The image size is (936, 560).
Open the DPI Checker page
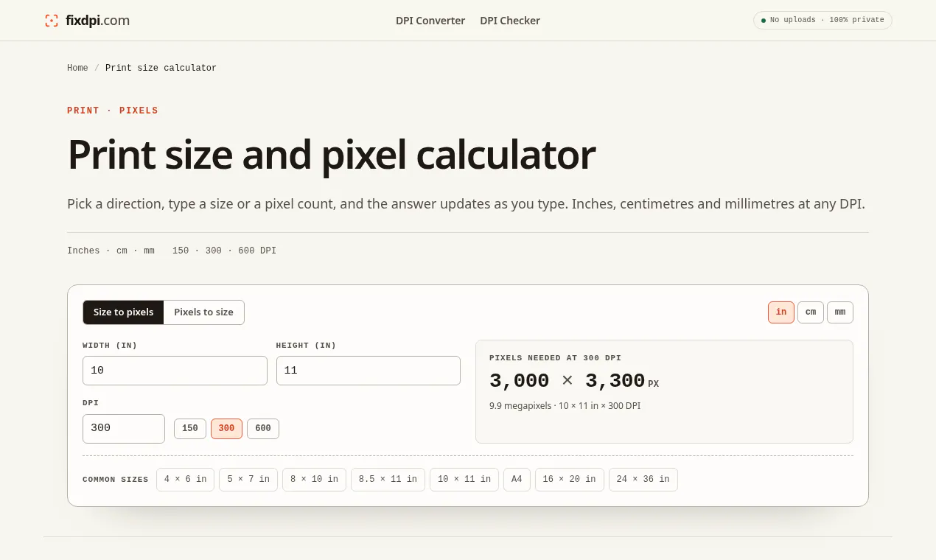[x=510, y=21]
